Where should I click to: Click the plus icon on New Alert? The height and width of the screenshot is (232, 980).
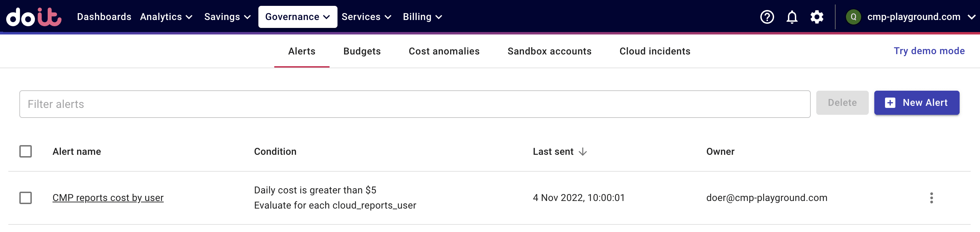click(x=890, y=103)
